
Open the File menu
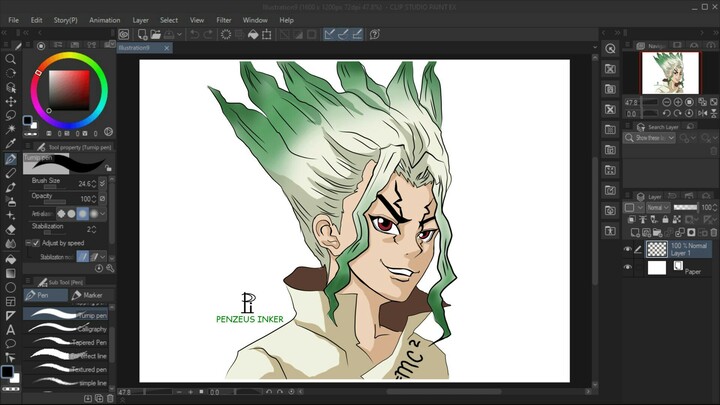pyautogui.click(x=14, y=20)
